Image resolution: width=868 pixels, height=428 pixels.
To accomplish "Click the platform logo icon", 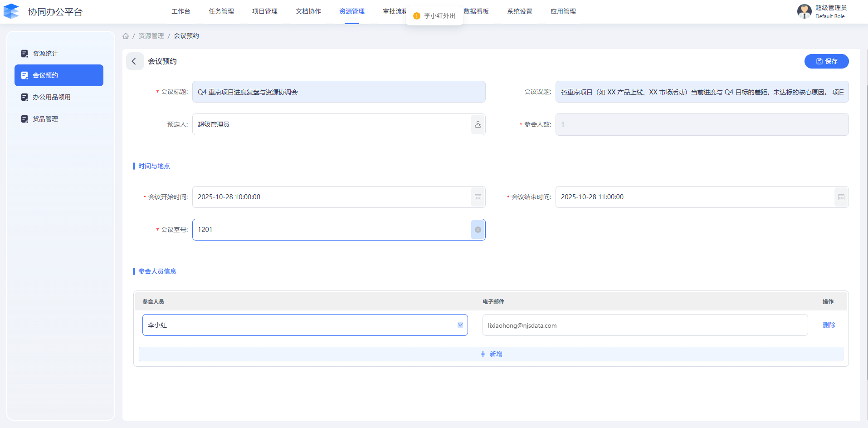I will (11, 11).
